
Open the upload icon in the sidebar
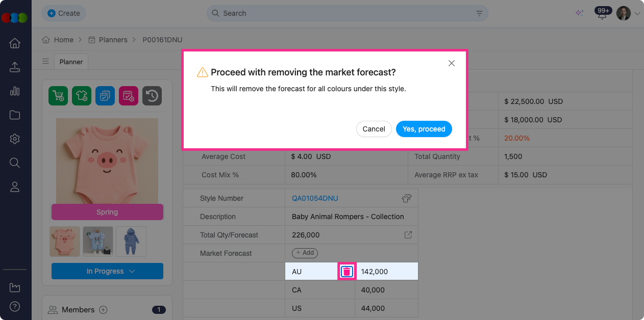tap(15, 67)
